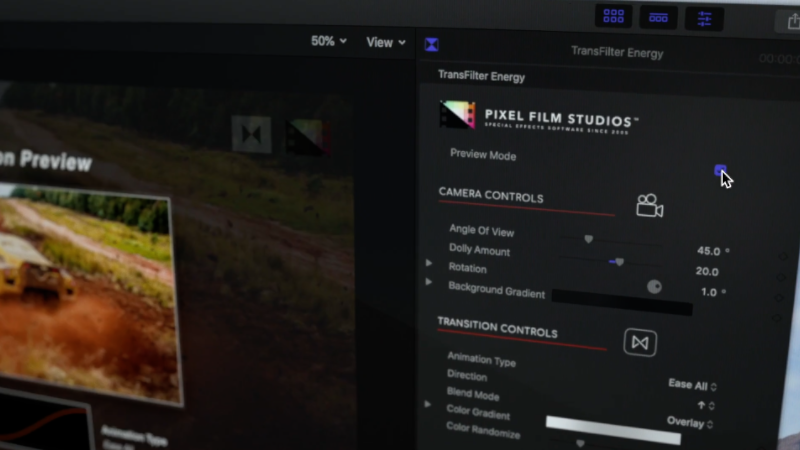Click the white Color Gradient bar
The image size is (800, 450).
(613, 430)
